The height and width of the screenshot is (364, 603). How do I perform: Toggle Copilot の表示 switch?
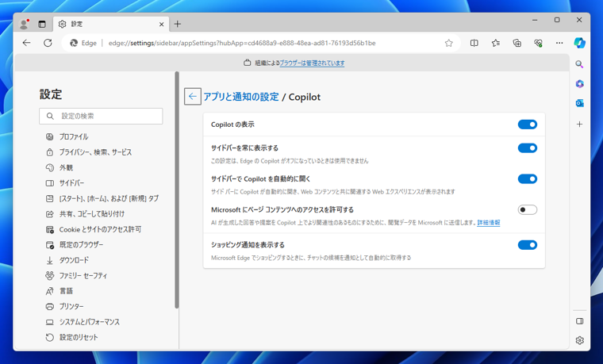pos(528,125)
